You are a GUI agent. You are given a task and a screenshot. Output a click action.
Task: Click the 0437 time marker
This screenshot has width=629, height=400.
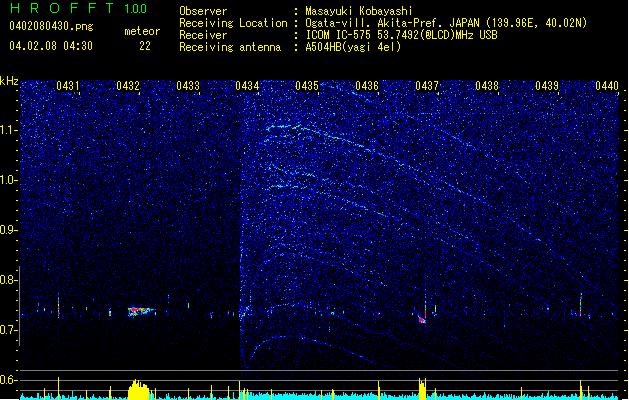pyautogui.click(x=427, y=86)
